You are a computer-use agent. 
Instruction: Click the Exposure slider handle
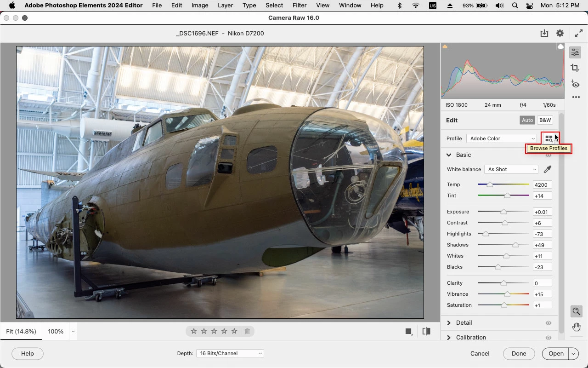click(503, 212)
